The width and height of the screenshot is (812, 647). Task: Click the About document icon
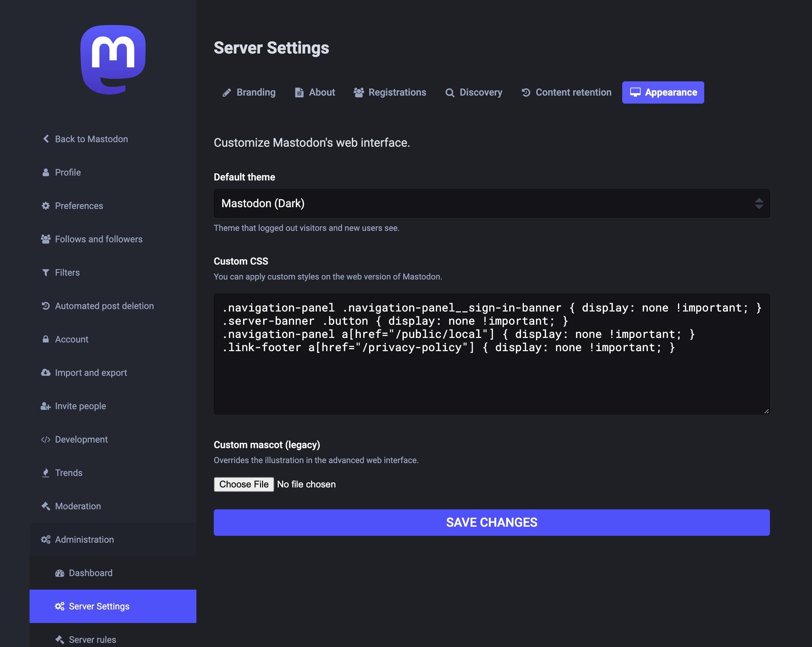tap(299, 92)
